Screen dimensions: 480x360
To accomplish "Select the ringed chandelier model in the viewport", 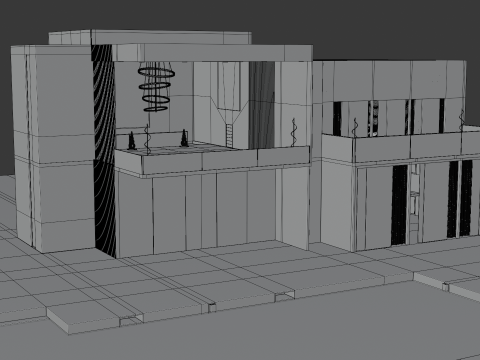I will [156, 87].
